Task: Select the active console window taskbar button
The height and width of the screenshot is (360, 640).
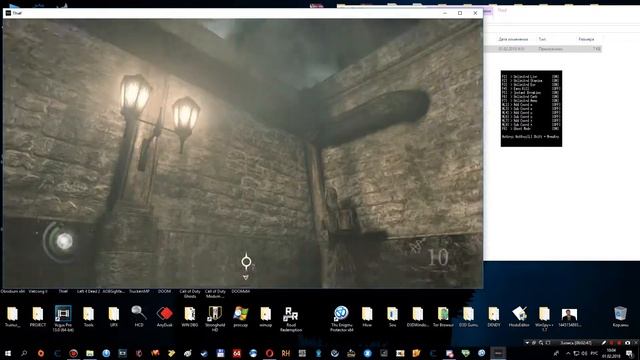Action: [x=498, y=353]
